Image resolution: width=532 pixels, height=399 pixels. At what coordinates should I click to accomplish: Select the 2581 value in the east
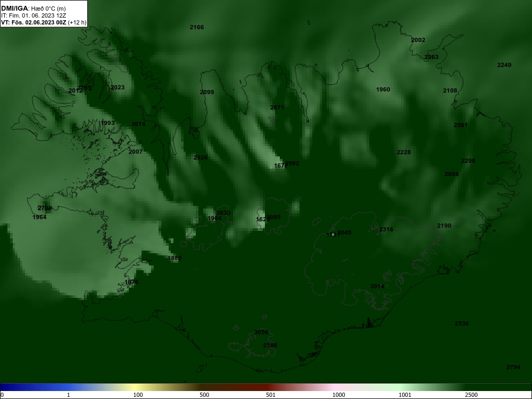point(461,125)
